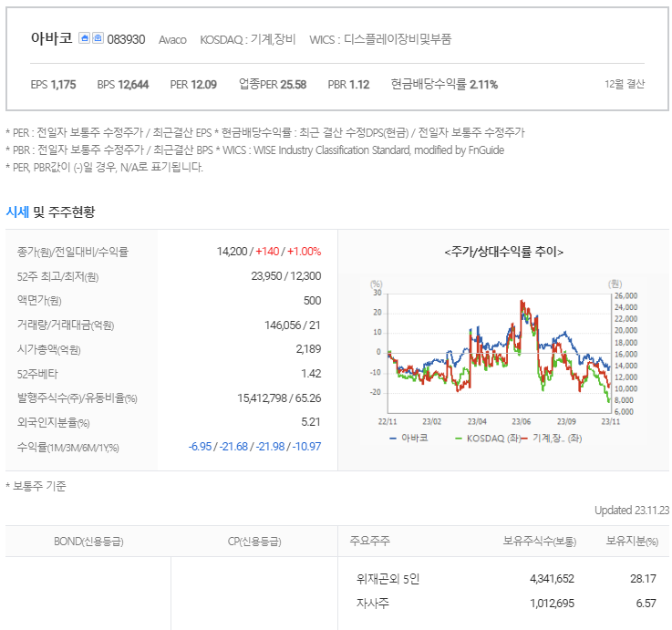The width and height of the screenshot is (672, 630).
Task: Click the 1M return -6.95
Action: [x=200, y=446]
